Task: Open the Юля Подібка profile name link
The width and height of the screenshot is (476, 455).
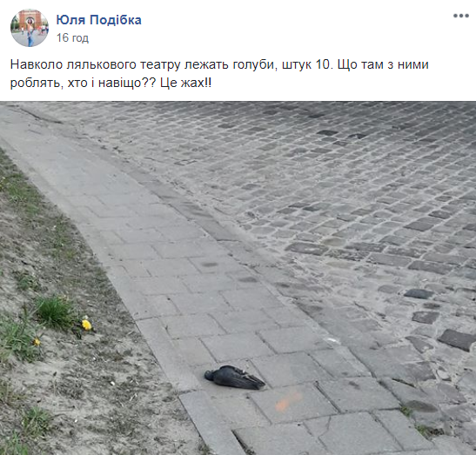Action: [98, 20]
